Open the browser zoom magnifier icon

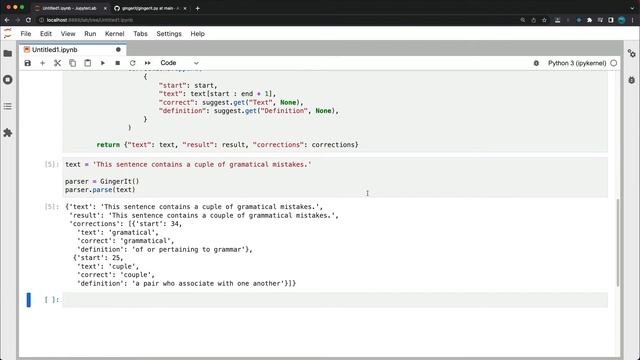pyautogui.click(x=522, y=20)
